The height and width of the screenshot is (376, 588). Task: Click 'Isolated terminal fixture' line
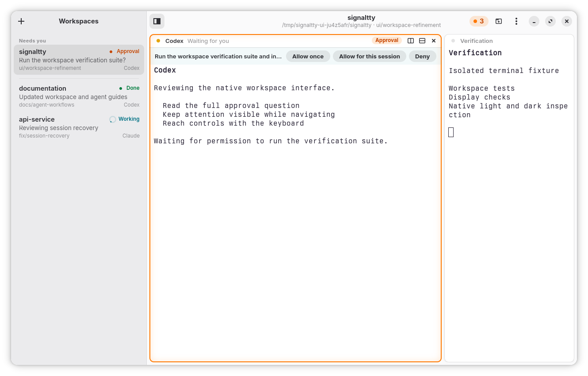pos(504,71)
